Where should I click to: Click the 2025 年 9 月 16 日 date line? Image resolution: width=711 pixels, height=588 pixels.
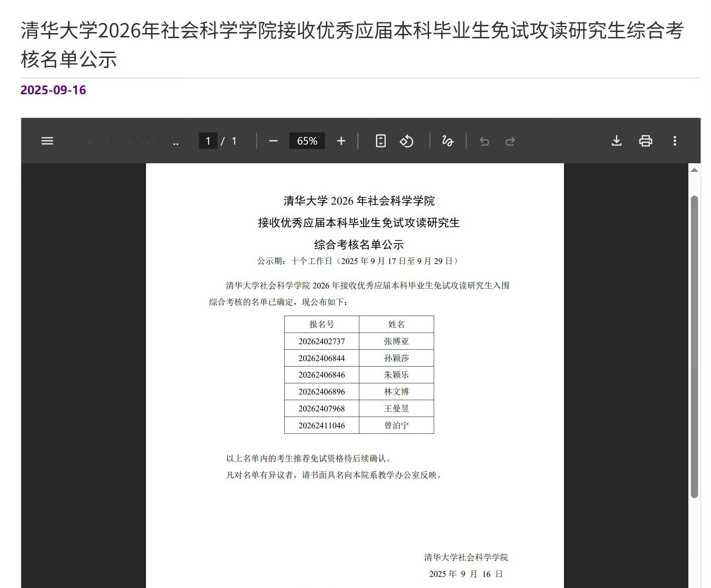tap(466, 574)
